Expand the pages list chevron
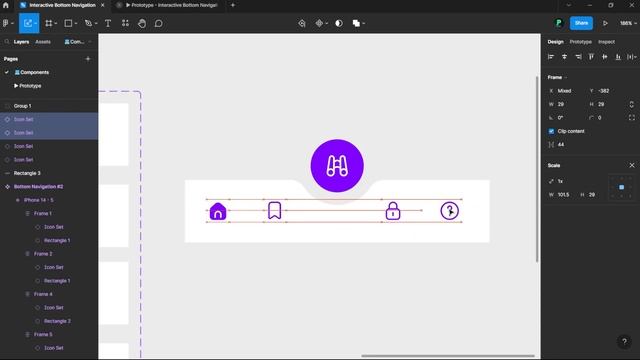The width and height of the screenshot is (640, 360). tap(90, 42)
